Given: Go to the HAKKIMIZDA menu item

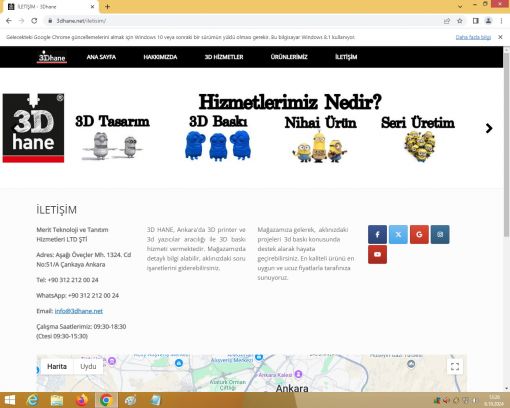Looking at the screenshot, I should 160,57.
